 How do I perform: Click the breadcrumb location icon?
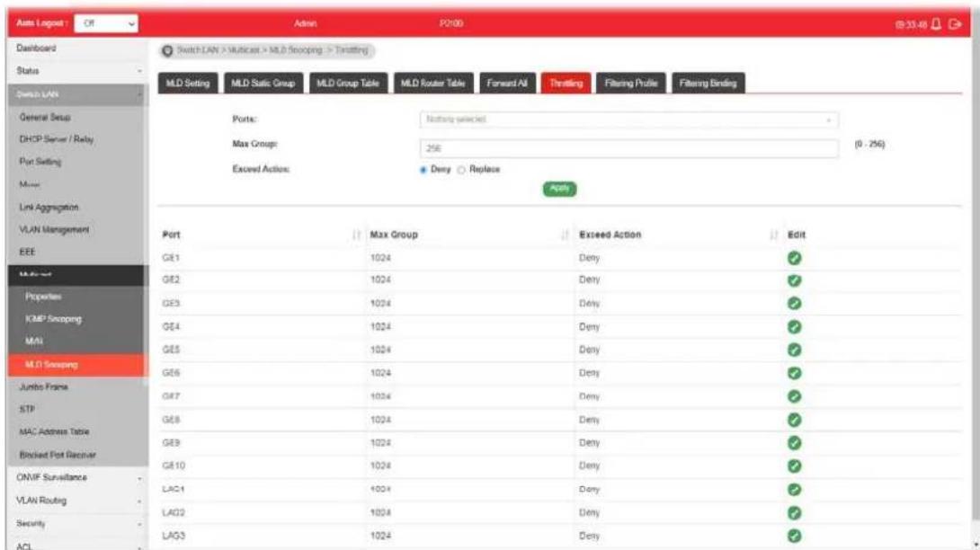click(167, 50)
